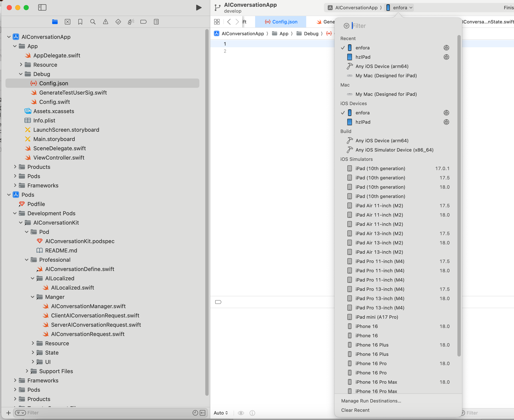Collapse the Development Pods group
The image size is (514, 420).
point(15,213)
